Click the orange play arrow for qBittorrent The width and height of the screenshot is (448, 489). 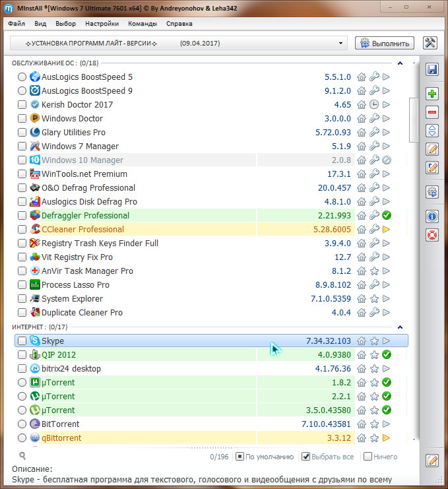point(386,438)
